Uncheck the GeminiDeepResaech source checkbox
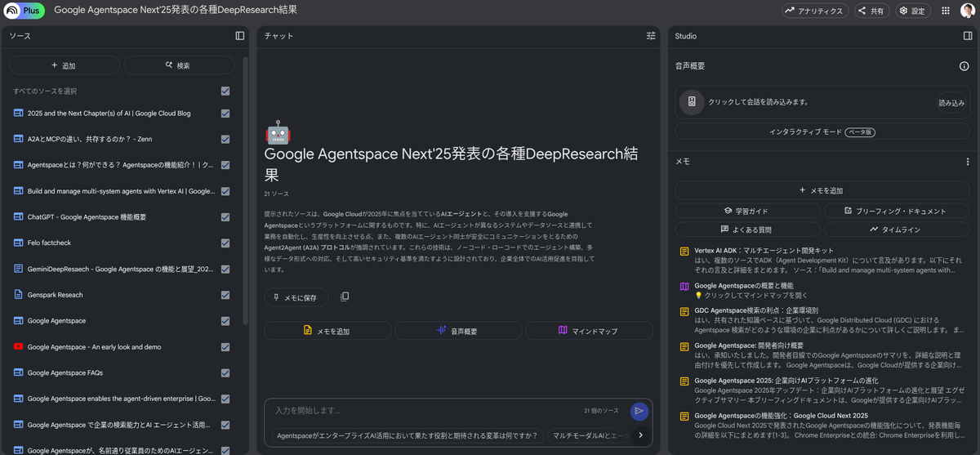This screenshot has height=455, width=980. point(225,269)
